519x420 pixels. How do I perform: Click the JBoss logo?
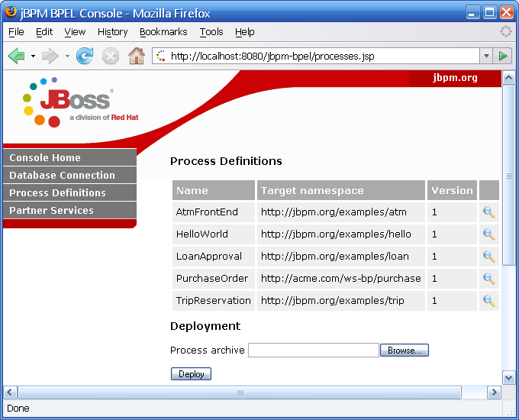click(80, 102)
